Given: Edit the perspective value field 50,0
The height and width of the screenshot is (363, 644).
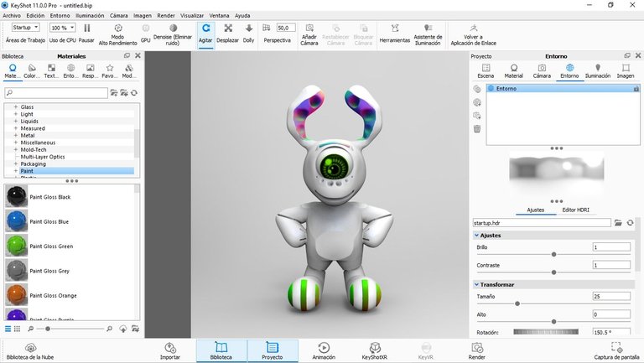Looking at the screenshot, I should pos(285,28).
